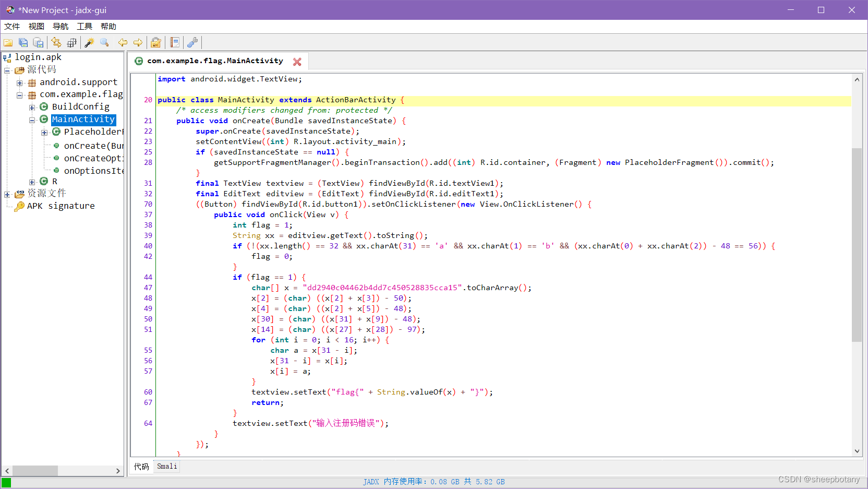868x489 pixels.
Task: Click the APK signature key icon
Action: click(x=19, y=206)
